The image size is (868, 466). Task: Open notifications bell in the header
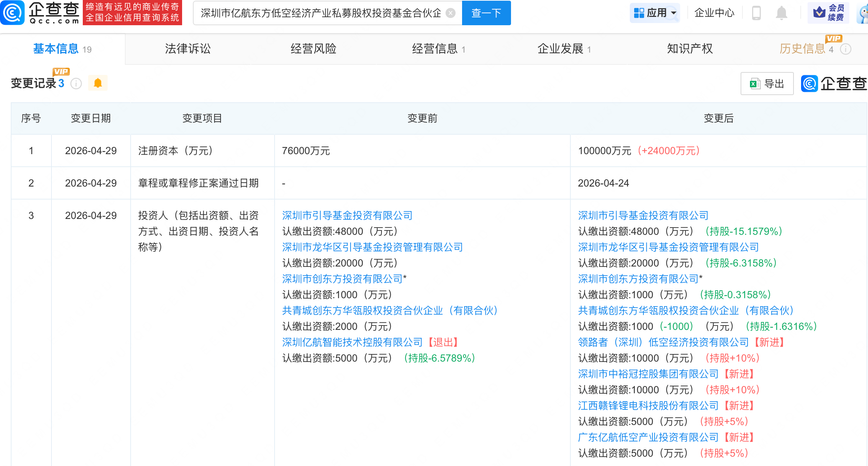click(x=781, y=13)
